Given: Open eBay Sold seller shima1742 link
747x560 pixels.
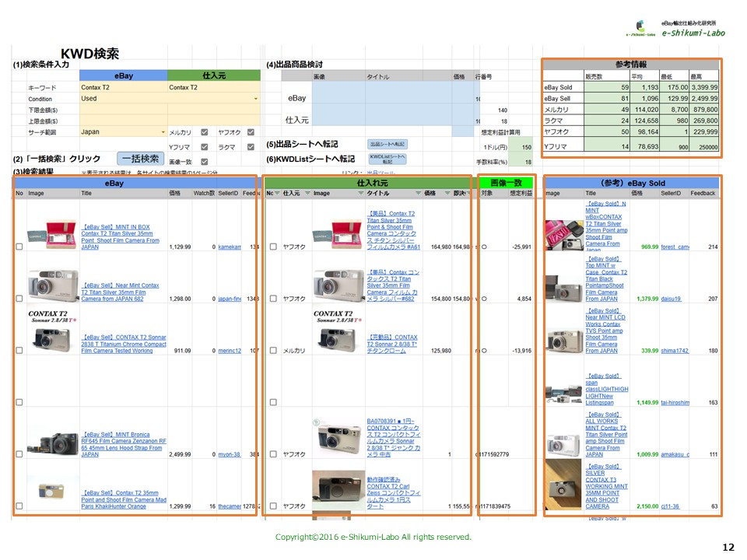Looking at the screenshot, I should pos(675,351).
